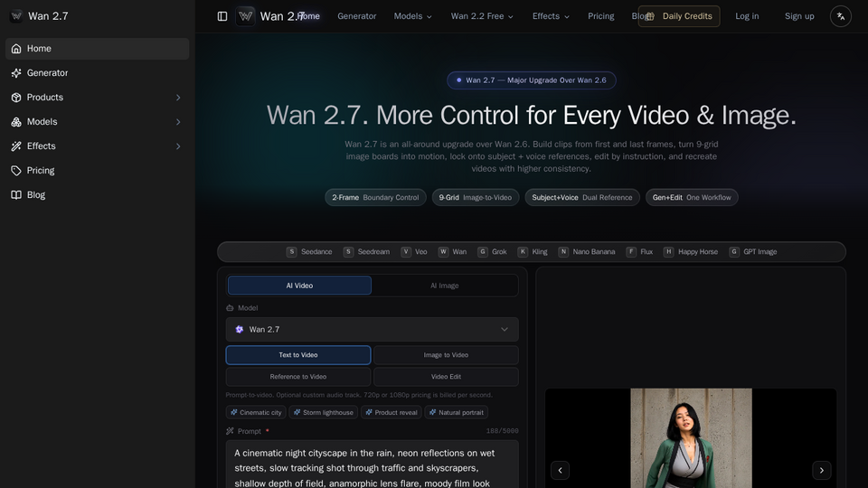The image size is (868, 488).
Task: Select the Veo model shortcut
Action: [414, 252]
